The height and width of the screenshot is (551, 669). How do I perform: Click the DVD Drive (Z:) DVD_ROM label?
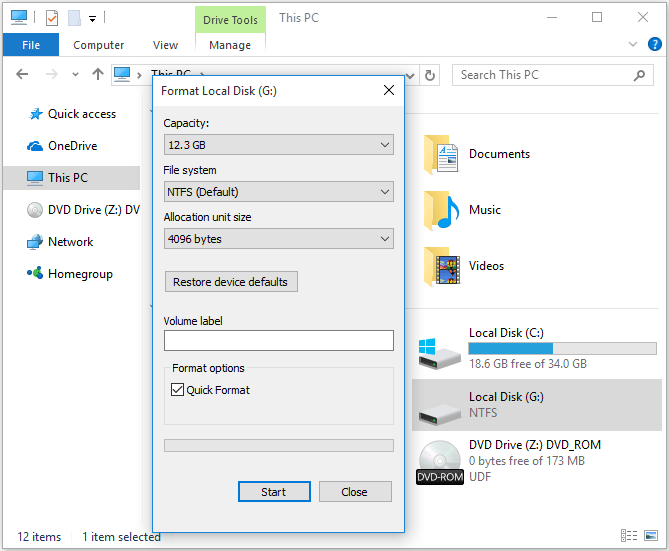point(535,445)
